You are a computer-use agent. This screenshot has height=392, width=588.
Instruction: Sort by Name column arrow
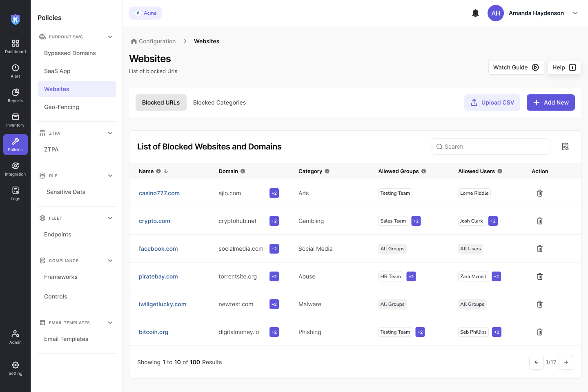pyautogui.click(x=166, y=171)
